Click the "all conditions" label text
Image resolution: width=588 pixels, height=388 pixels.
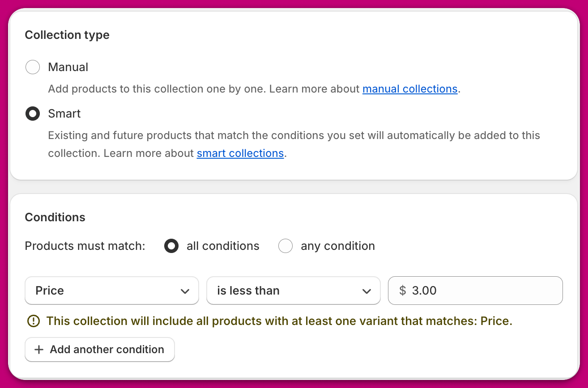coord(223,246)
